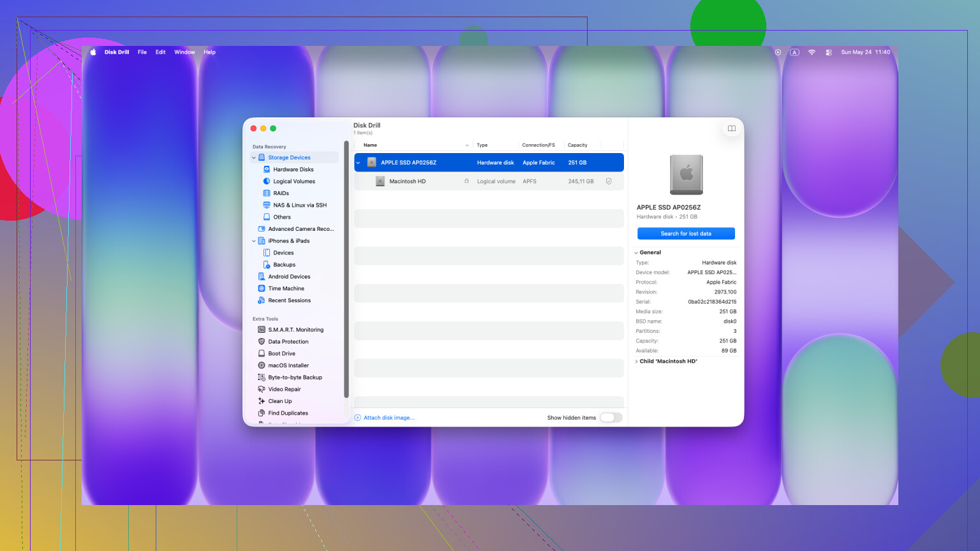Image resolution: width=980 pixels, height=551 pixels.
Task: Click the macOS Installer icon
Action: pyautogui.click(x=262, y=365)
